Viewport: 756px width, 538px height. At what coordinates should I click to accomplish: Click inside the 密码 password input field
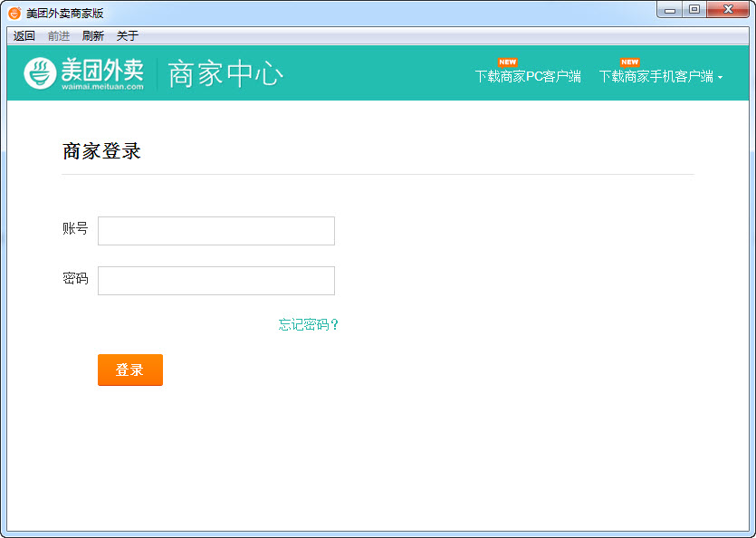pyautogui.click(x=215, y=281)
